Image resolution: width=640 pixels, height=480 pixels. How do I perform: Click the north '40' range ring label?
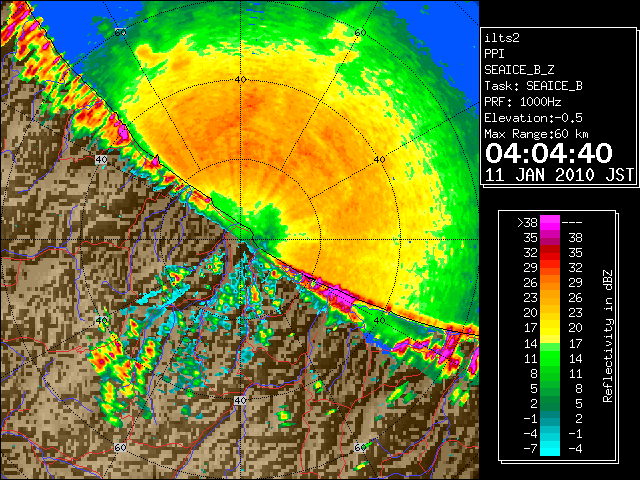tap(240, 80)
